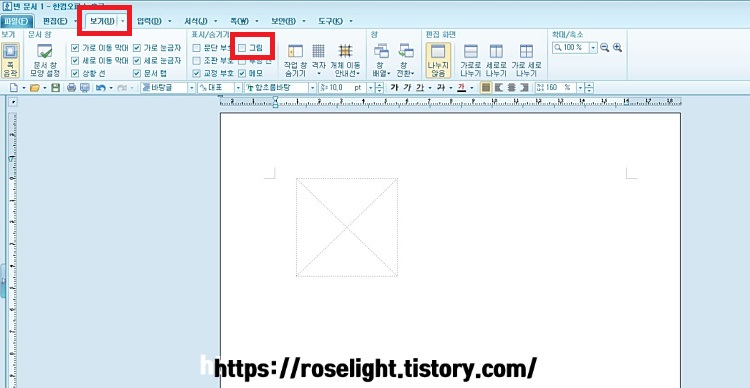Viewport: 750px width, 388px height.
Task: Click the horizontal ruler above the page
Action: [x=451, y=101]
